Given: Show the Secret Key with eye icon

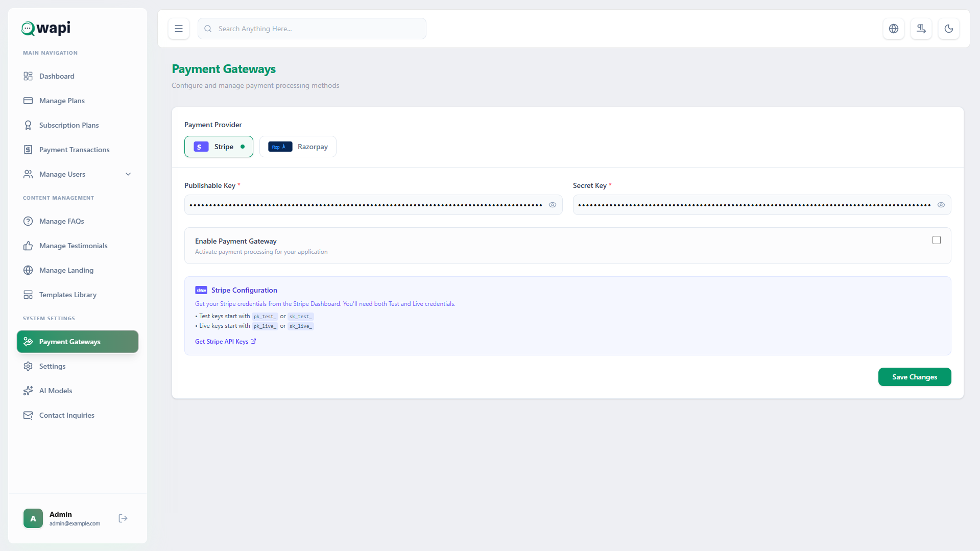Looking at the screenshot, I should (941, 205).
